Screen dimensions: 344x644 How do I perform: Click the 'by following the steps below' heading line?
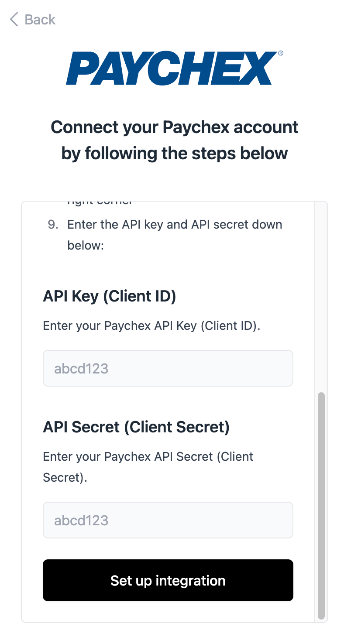(x=175, y=154)
